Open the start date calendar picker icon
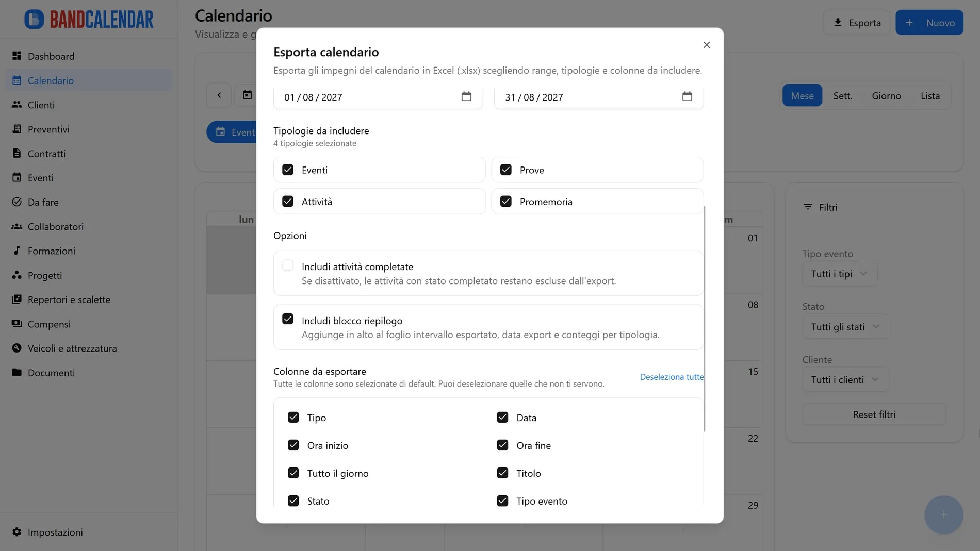Image resolution: width=980 pixels, height=551 pixels. [x=466, y=96]
